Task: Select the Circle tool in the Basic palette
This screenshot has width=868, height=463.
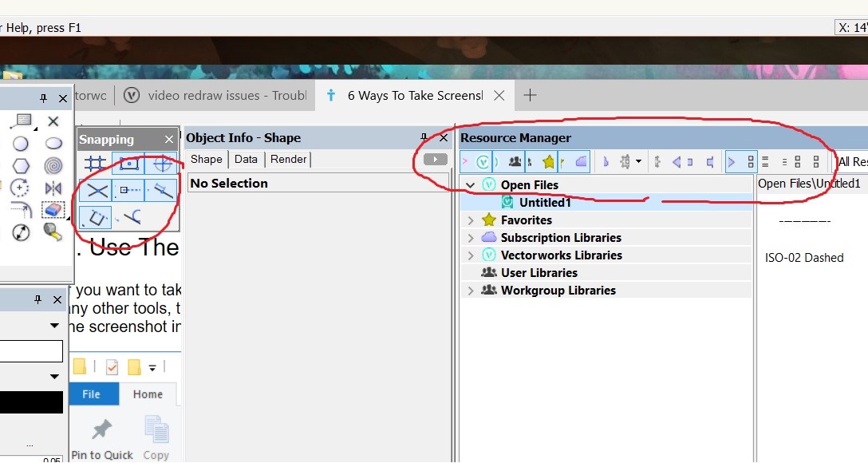Action: click(x=22, y=143)
